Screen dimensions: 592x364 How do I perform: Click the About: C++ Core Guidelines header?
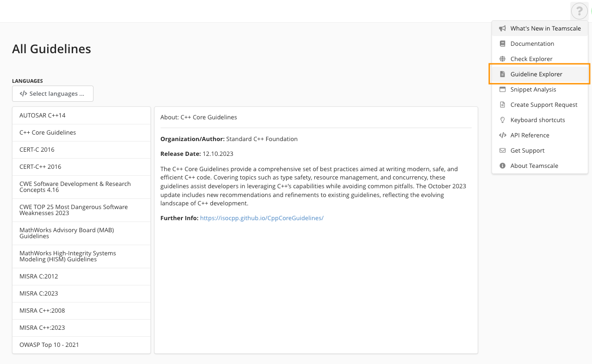pos(199,117)
